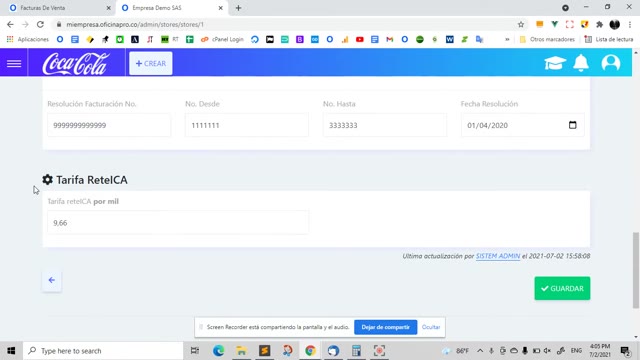Save changes with the GUARDAR button
Viewport: 640px width, 360px height.
[562, 288]
